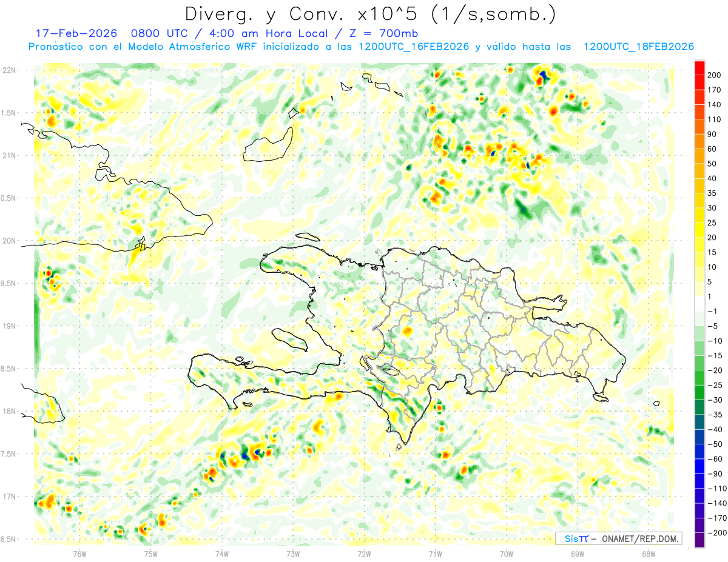
Task: Click the colorbar value '200'
Action: click(714, 75)
